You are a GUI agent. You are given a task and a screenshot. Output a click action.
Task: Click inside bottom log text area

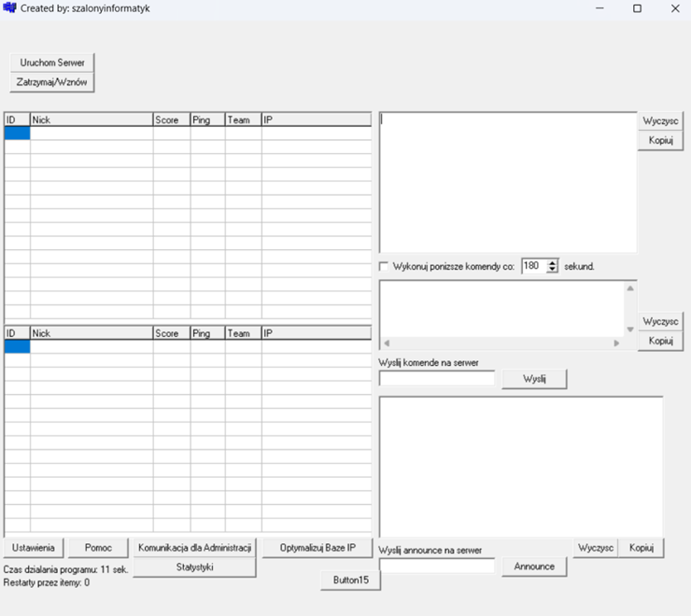click(x=521, y=467)
